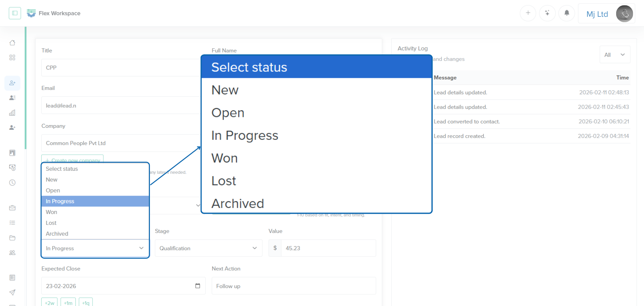The image size is (644, 306).
Task: Toggle the sidebar collapse icon
Action: [x=15, y=13]
